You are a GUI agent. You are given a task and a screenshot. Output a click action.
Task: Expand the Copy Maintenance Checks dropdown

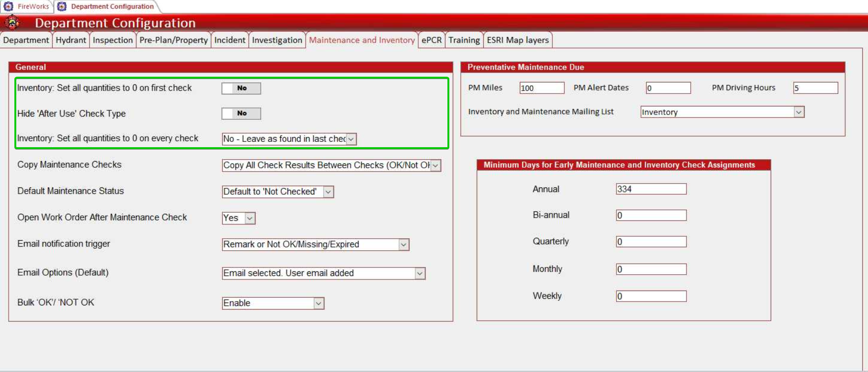(x=435, y=165)
